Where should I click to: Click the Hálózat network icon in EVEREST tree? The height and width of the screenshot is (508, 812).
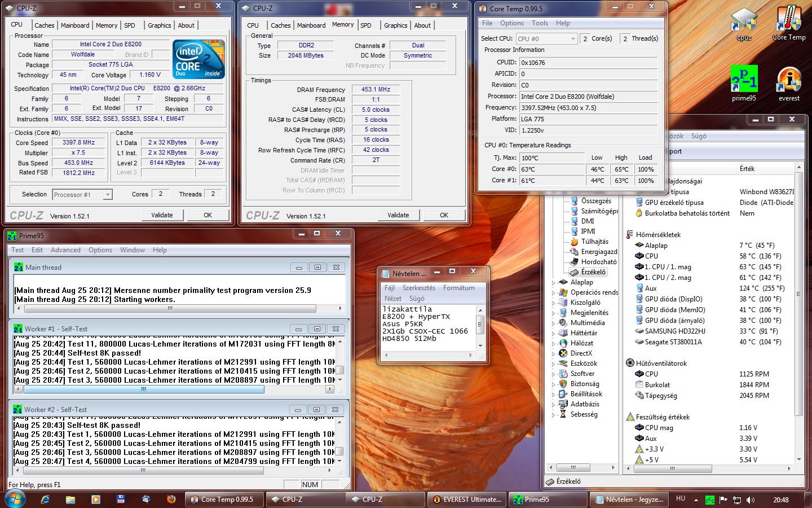click(563, 343)
